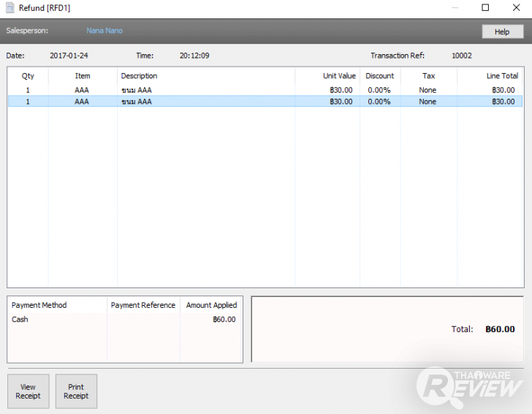The image size is (532, 414).
Task: Click the Line Total column header
Action: pos(490,76)
